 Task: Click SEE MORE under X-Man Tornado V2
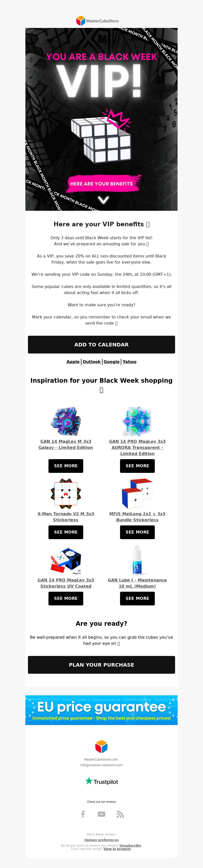click(66, 532)
